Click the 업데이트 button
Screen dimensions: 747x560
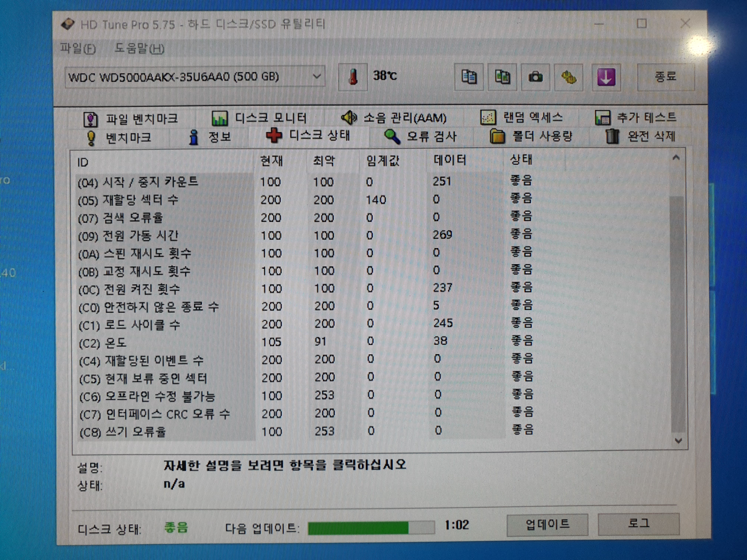[x=547, y=525]
